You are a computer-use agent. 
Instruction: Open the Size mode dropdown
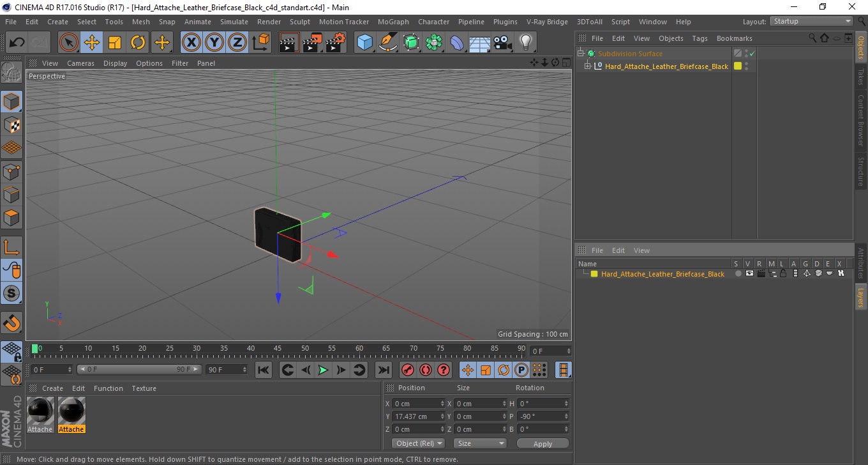point(480,443)
